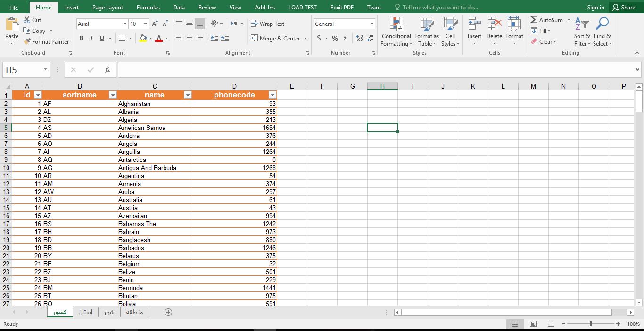Image resolution: width=644 pixels, height=331 pixels.
Task: Open the File tab
Action: 14,7
